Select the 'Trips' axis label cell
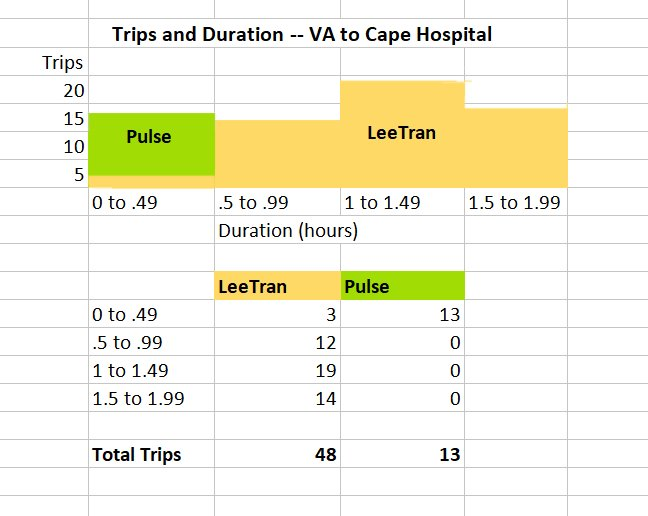 pyautogui.click(x=63, y=63)
